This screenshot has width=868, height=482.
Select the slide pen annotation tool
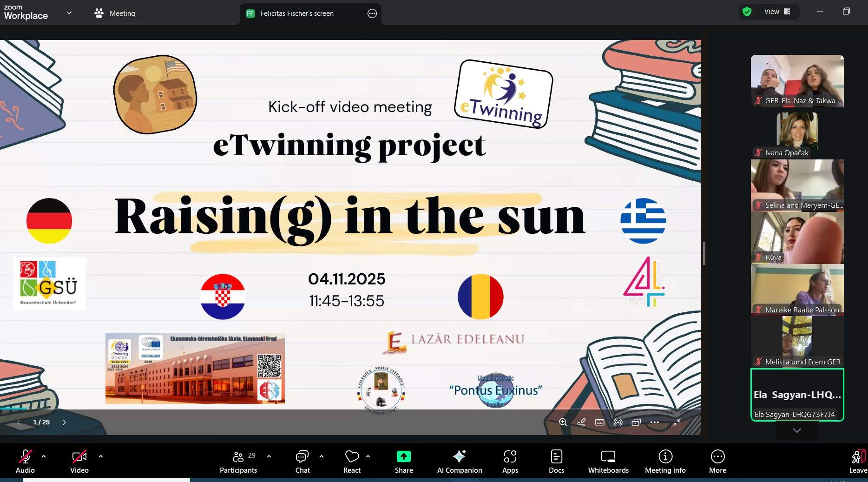581,422
